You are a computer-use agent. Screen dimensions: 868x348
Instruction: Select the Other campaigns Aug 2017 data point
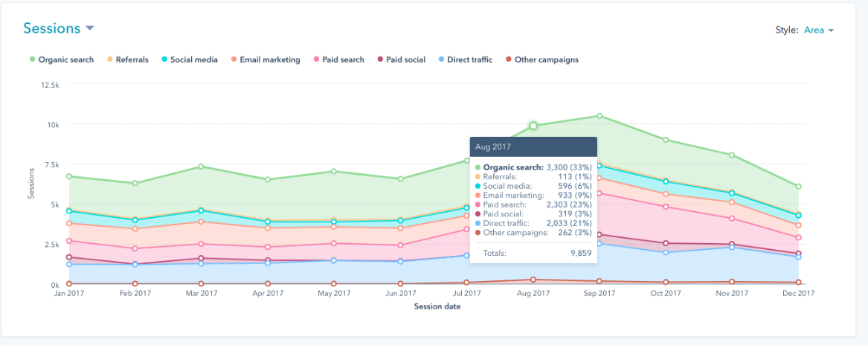(x=533, y=280)
